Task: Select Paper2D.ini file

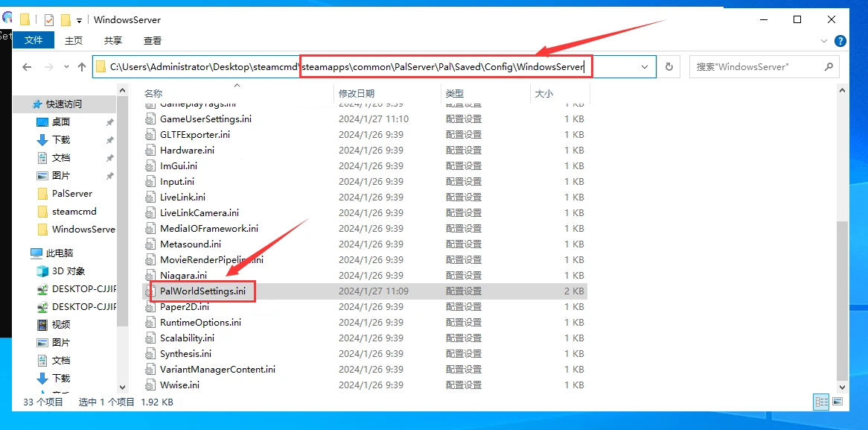Action: pos(185,306)
